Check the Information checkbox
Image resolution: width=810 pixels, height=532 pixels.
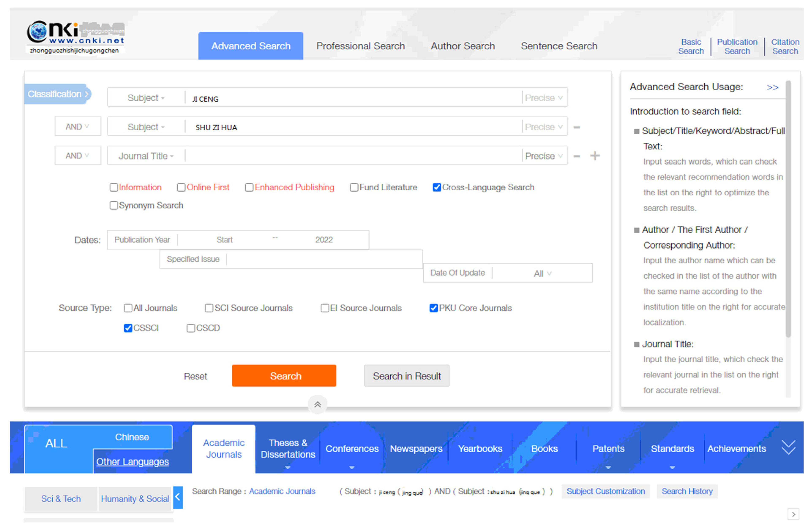tap(114, 187)
